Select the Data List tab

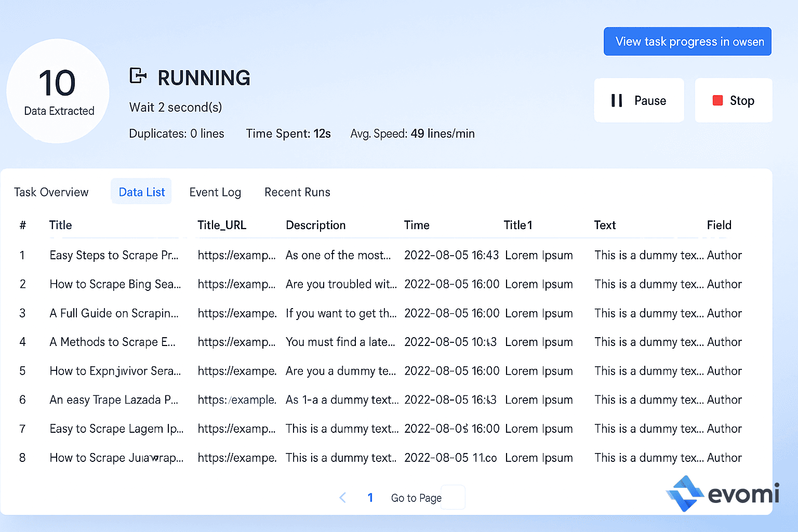point(141,192)
